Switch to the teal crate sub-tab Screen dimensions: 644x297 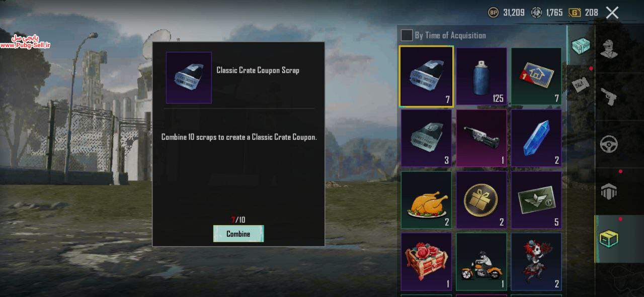[x=581, y=46]
